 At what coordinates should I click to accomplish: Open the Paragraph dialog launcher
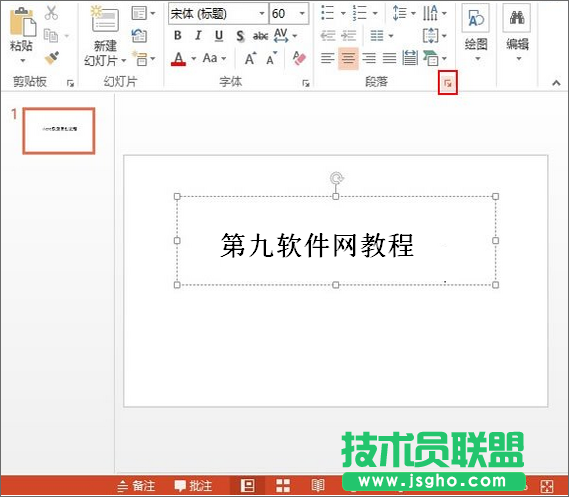click(448, 83)
